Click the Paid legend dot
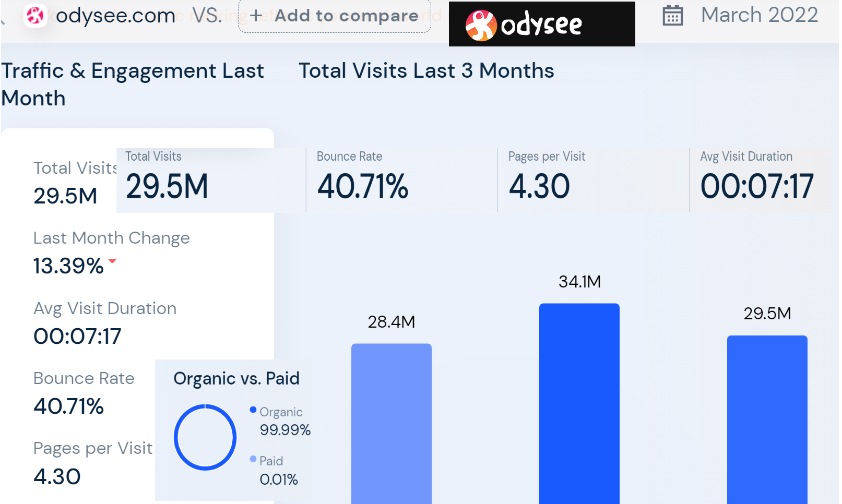 (253, 459)
